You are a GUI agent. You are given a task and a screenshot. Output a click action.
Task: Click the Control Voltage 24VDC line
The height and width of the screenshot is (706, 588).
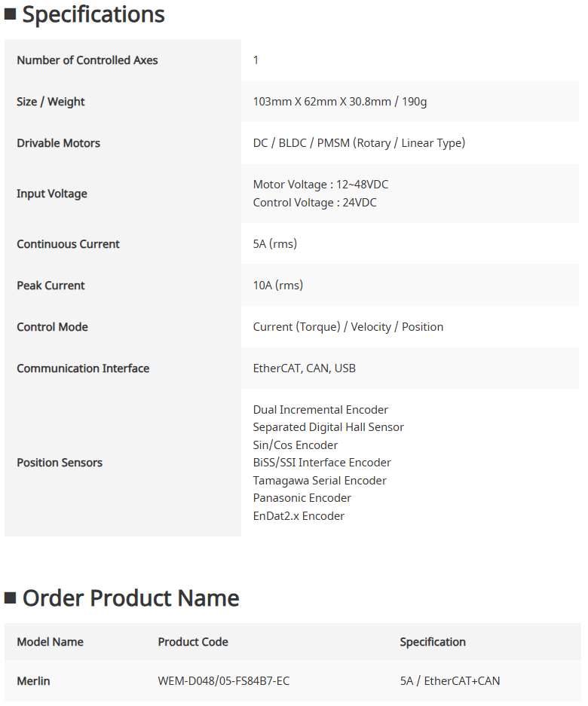314,203
